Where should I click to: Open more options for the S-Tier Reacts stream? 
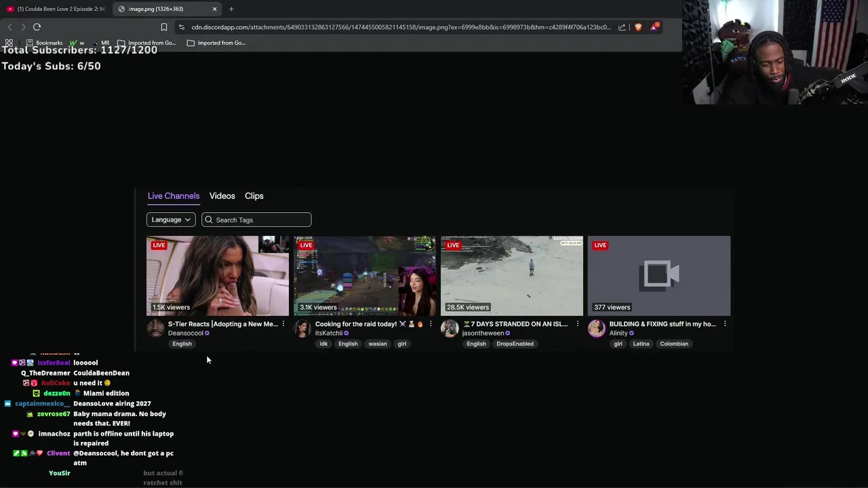point(283,324)
